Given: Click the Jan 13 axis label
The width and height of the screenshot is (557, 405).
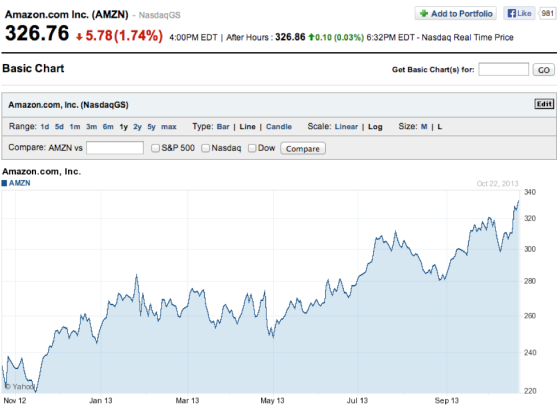Looking at the screenshot, I should (101, 400).
